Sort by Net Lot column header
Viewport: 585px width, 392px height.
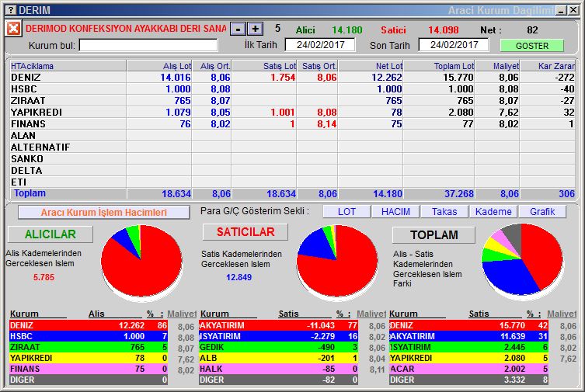click(371, 66)
